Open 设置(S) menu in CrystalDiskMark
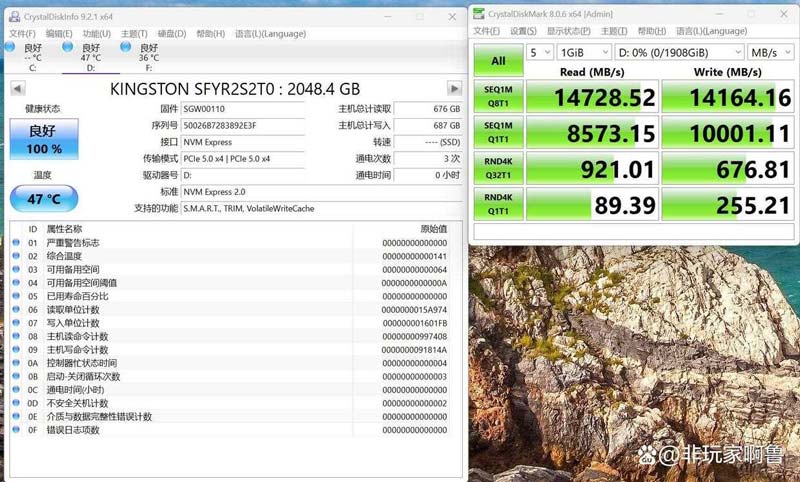Screen dimensions: 800x482 click(x=523, y=31)
